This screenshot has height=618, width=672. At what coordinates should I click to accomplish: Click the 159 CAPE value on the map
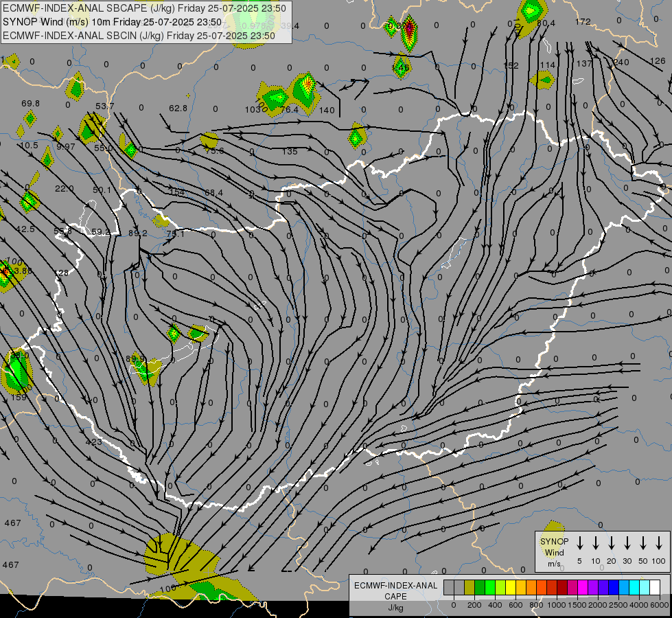(19, 397)
